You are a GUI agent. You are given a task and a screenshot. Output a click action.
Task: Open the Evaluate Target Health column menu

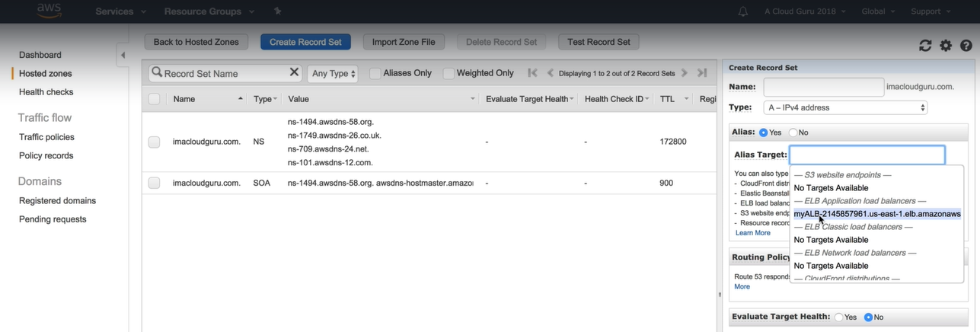pos(572,99)
